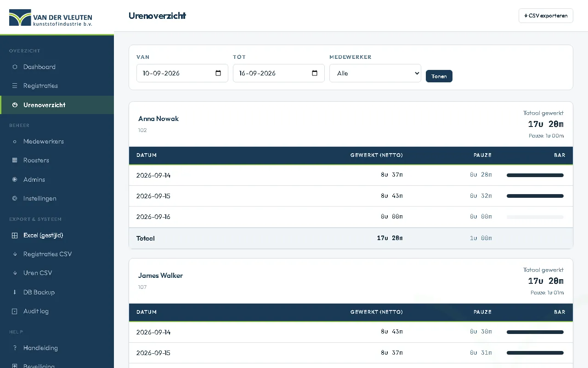This screenshot has height=368, width=588.
Task: Click the Excel (gestijld) table icon
Action: click(x=15, y=235)
